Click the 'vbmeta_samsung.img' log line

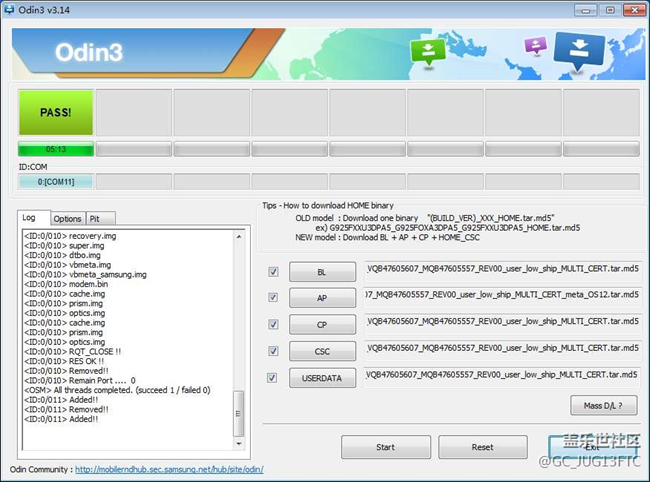click(85, 274)
